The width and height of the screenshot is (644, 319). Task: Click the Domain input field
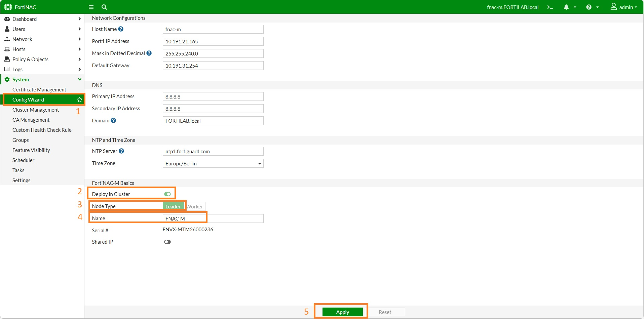[213, 121]
